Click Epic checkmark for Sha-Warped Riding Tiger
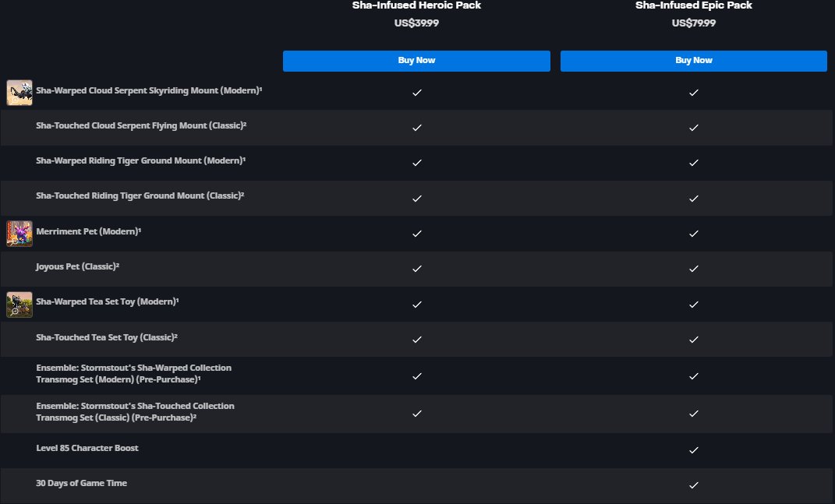Screen dimensions: 835x504 (693, 163)
